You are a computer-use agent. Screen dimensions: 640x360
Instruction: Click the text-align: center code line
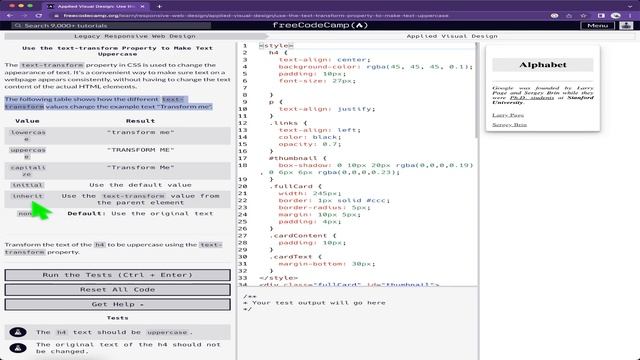click(324, 60)
